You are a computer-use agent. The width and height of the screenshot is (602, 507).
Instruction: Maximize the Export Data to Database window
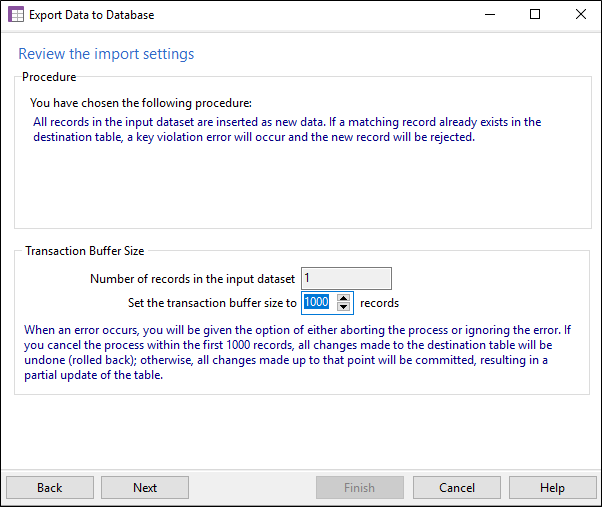coord(535,15)
